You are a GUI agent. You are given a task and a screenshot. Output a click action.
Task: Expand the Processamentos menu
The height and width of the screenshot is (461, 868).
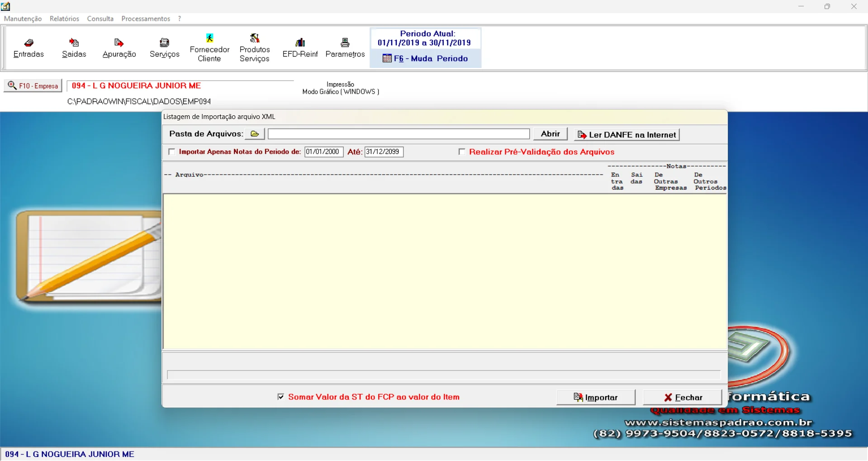[x=146, y=19]
